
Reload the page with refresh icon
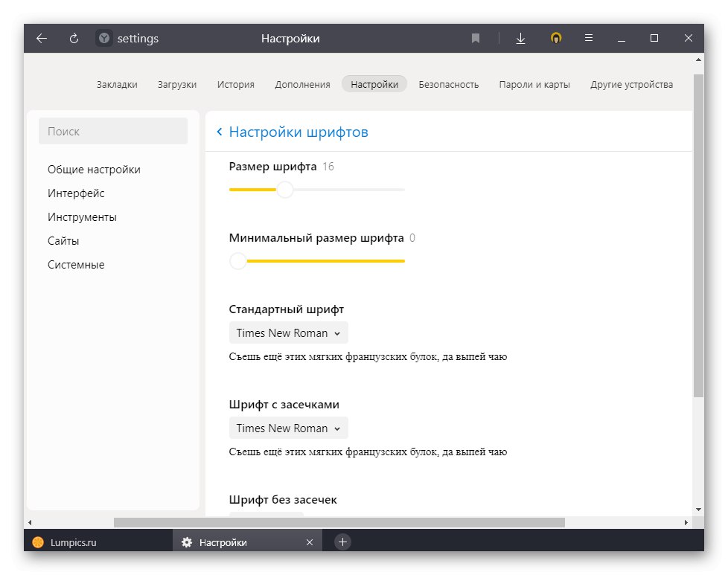(74, 39)
